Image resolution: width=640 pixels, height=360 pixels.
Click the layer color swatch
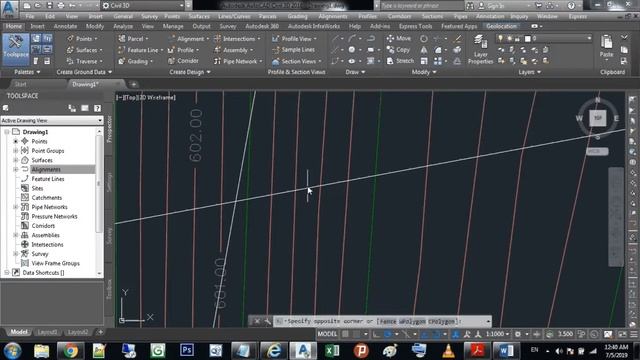tap(527, 39)
